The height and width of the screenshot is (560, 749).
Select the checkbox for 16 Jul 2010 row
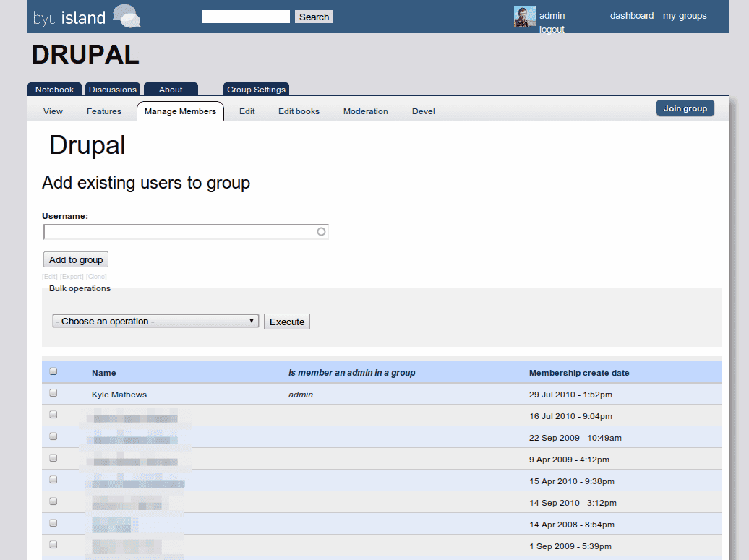(x=53, y=415)
